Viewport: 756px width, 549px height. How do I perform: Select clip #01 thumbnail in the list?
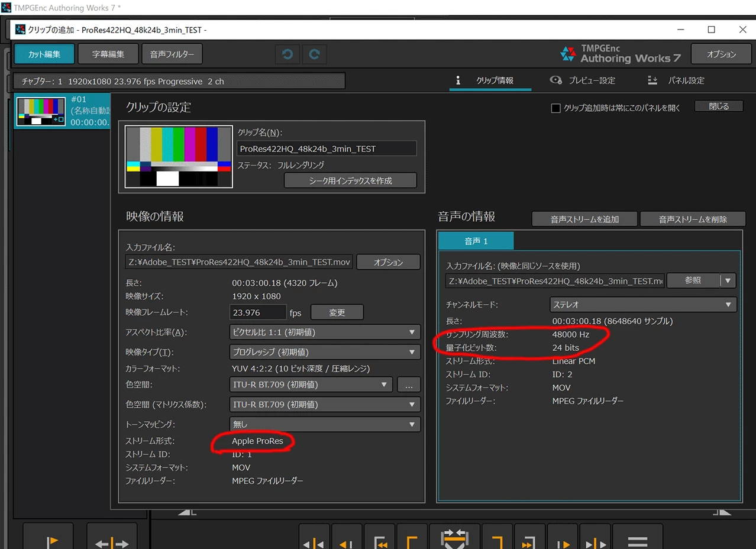pyautogui.click(x=41, y=112)
